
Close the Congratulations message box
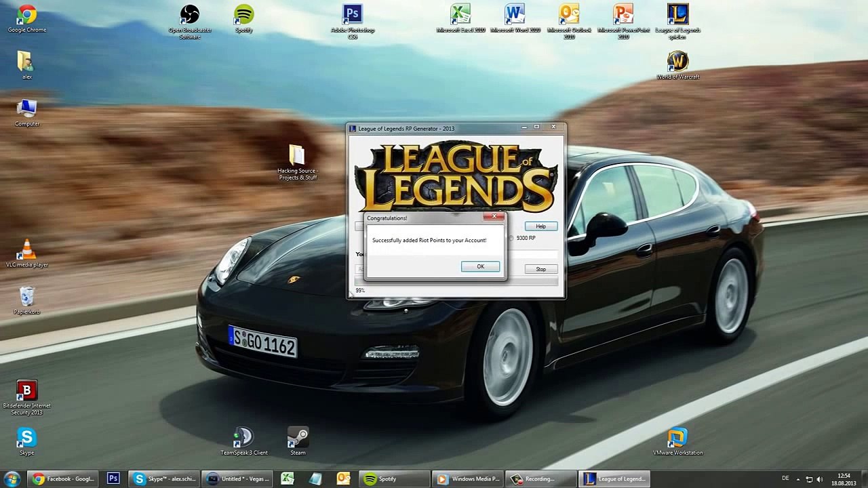[x=494, y=217]
